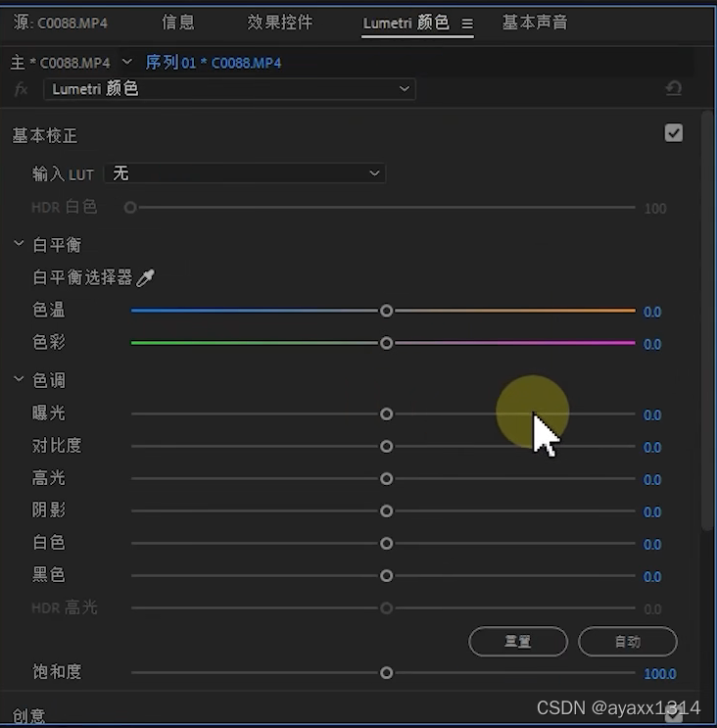Click the 黑色 value 0.0
The image size is (717, 728).
(x=652, y=577)
